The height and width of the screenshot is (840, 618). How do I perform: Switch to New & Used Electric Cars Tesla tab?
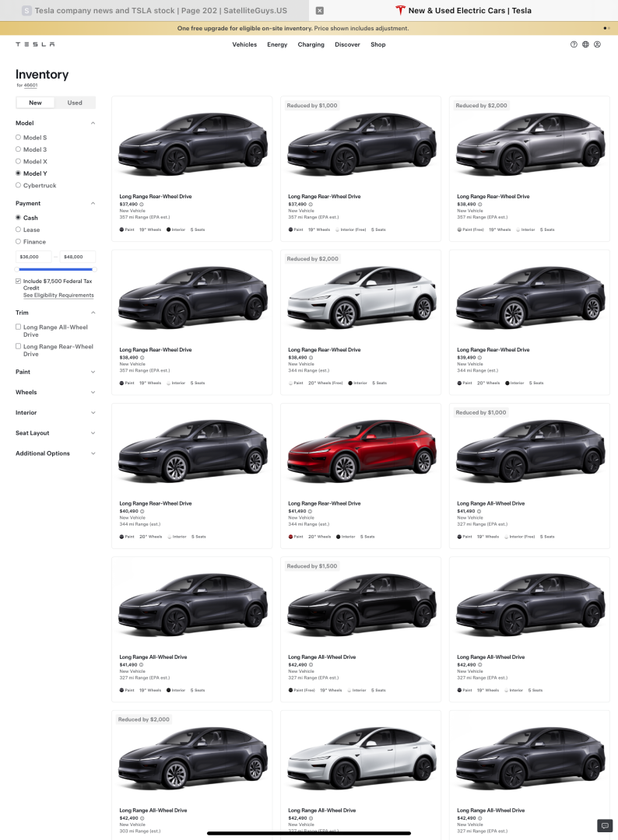pos(464,11)
